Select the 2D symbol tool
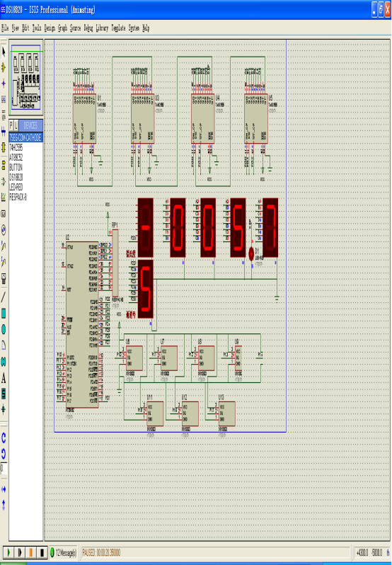Image resolution: width=392 pixels, height=565 pixels. click(4, 394)
